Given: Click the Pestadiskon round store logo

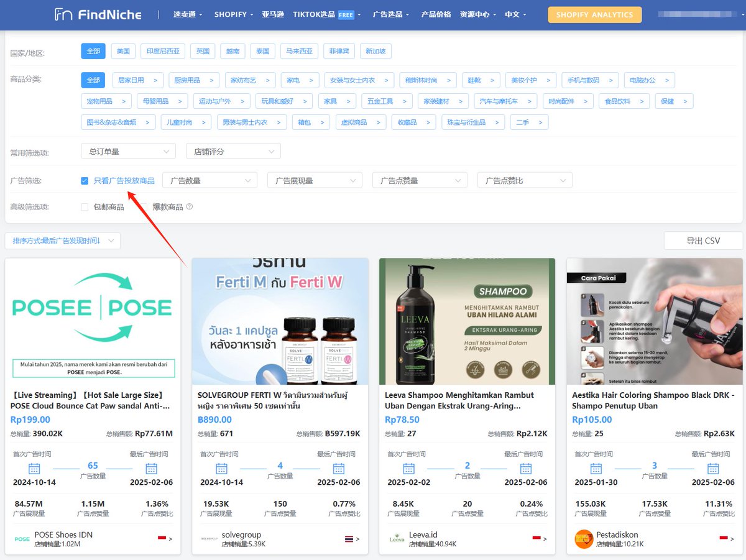Looking at the screenshot, I should click(584, 539).
